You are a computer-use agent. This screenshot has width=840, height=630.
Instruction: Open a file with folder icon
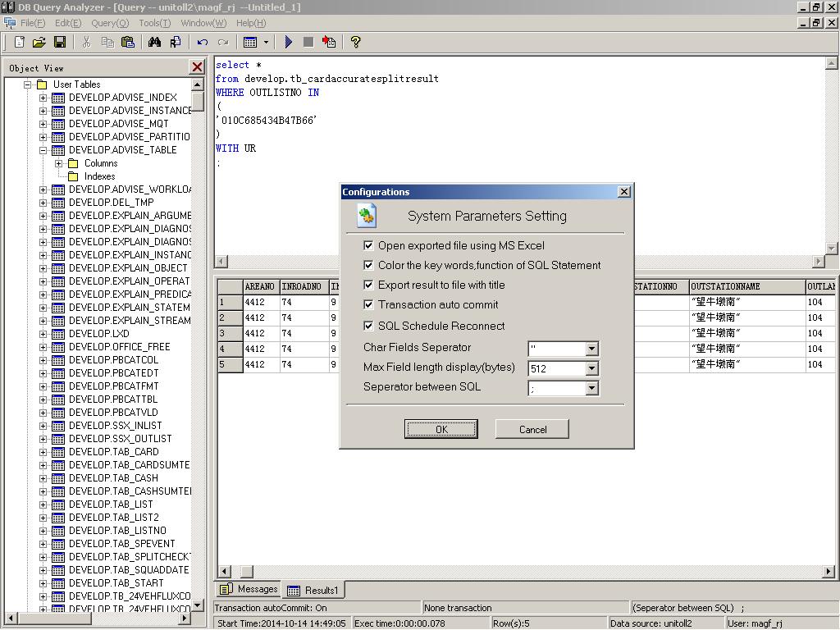click(39, 42)
